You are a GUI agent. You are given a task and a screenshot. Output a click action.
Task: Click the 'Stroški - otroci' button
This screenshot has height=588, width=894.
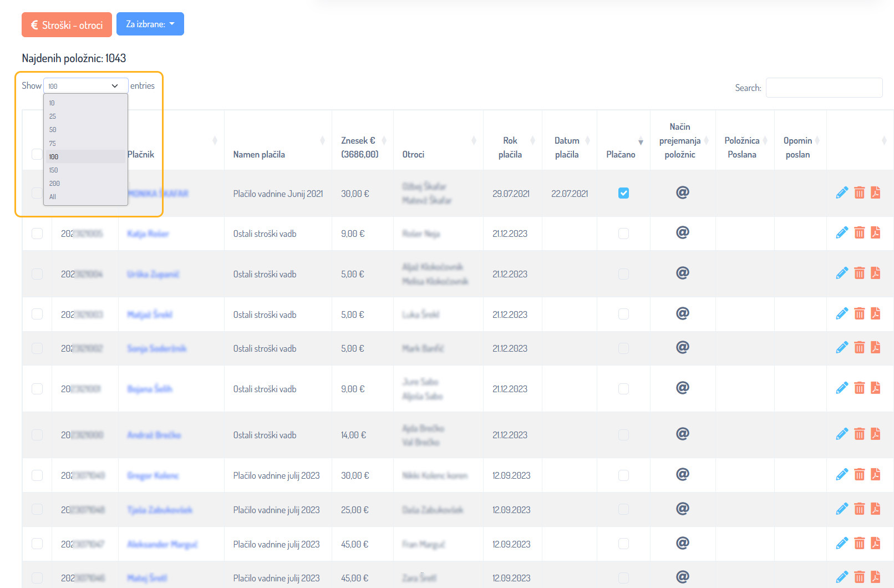point(67,25)
